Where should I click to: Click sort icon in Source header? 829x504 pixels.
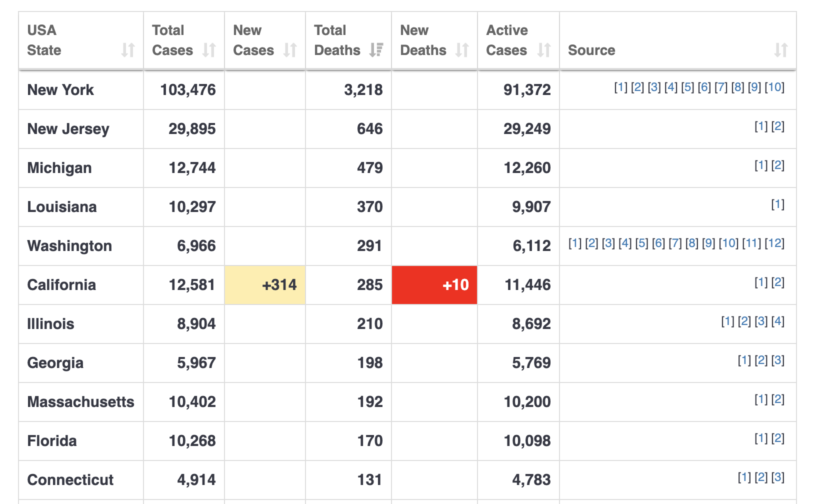(781, 50)
